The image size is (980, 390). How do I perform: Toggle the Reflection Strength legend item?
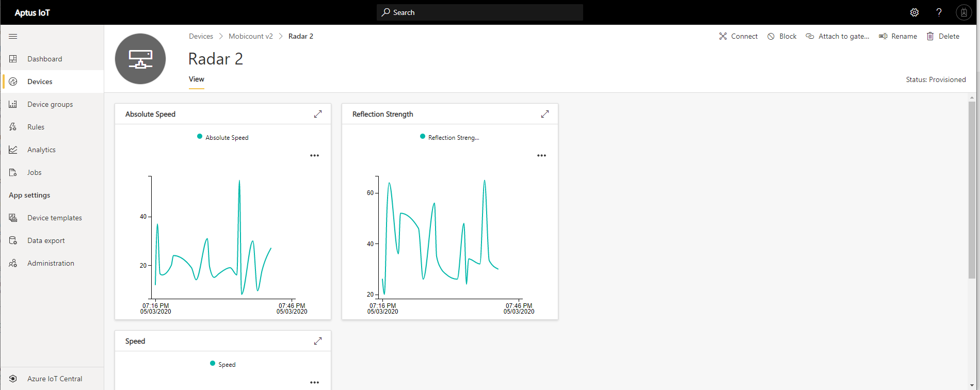(x=449, y=137)
